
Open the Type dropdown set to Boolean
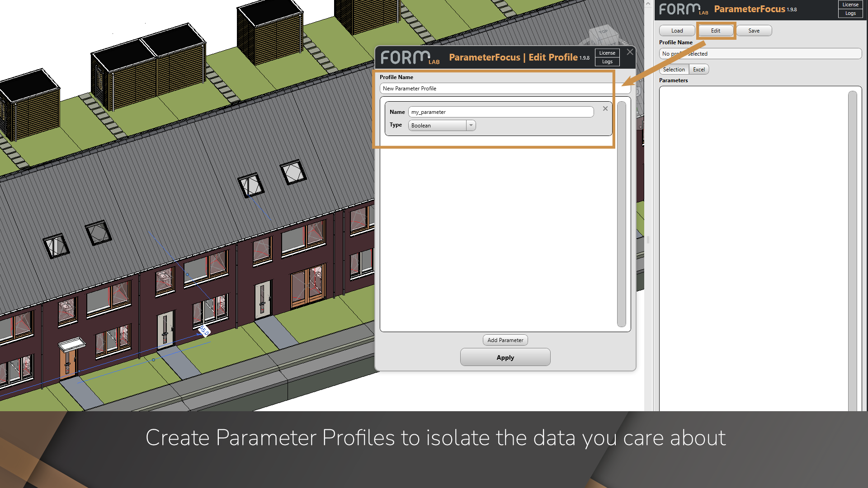[471, 125]
